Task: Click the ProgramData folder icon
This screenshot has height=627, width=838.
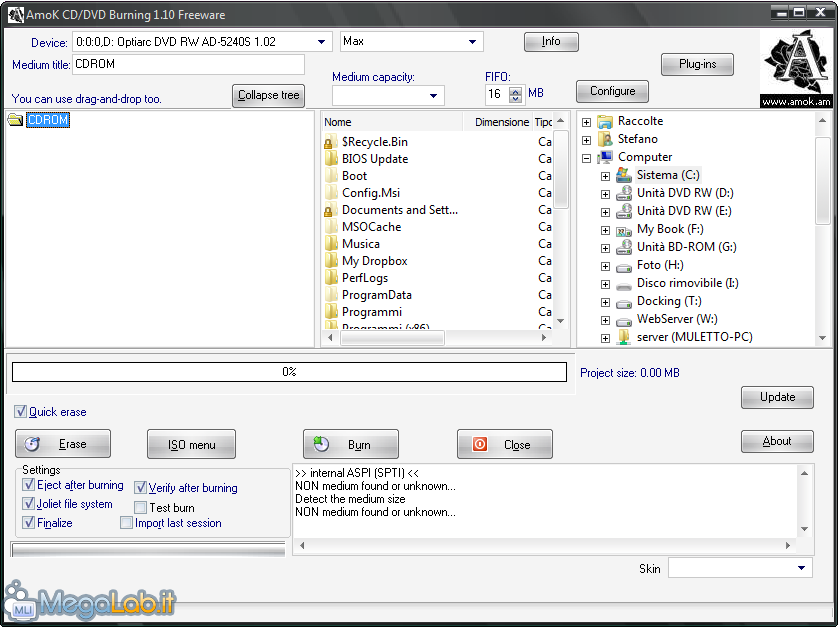Action: tap(331, 295)
